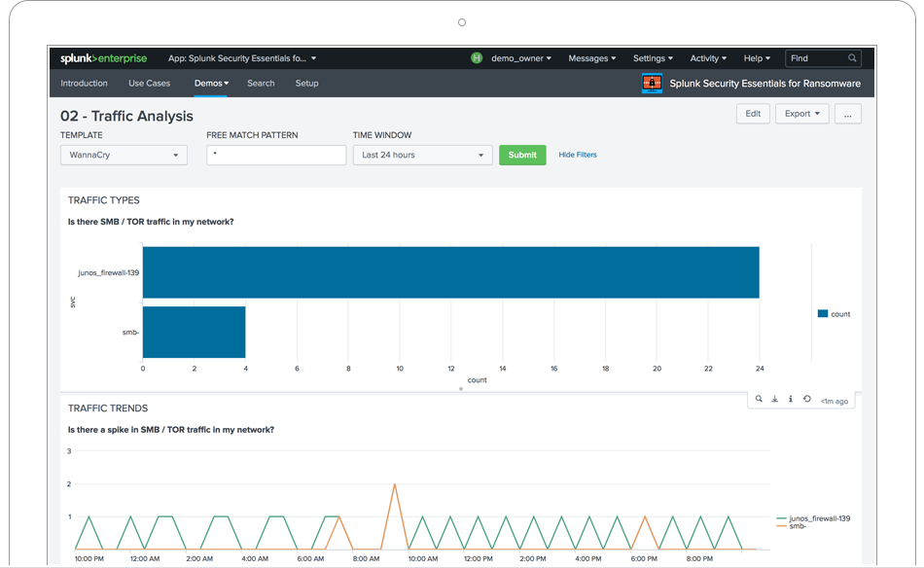Click the Splunk Enterprise logo
924x568 pixels.
click(x=104, y=58)
